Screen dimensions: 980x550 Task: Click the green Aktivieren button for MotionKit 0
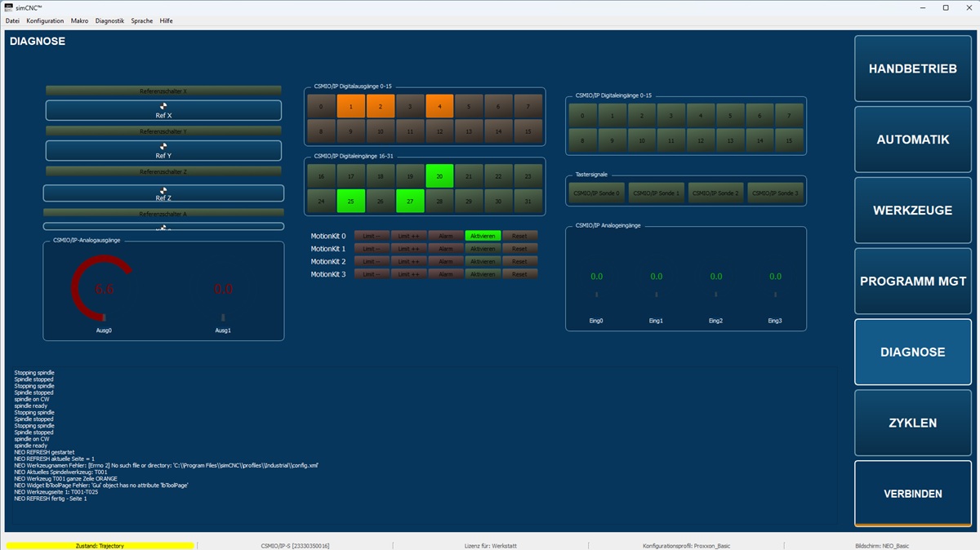(483, 236)
